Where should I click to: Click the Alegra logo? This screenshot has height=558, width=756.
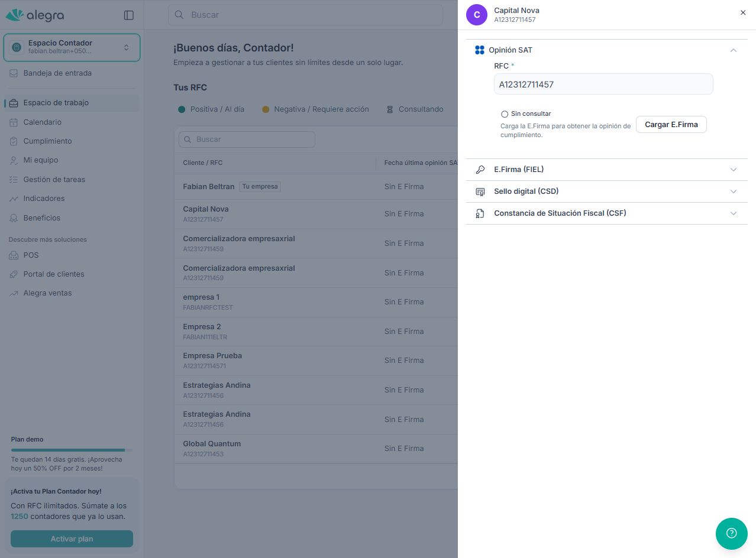coord(35,15)
